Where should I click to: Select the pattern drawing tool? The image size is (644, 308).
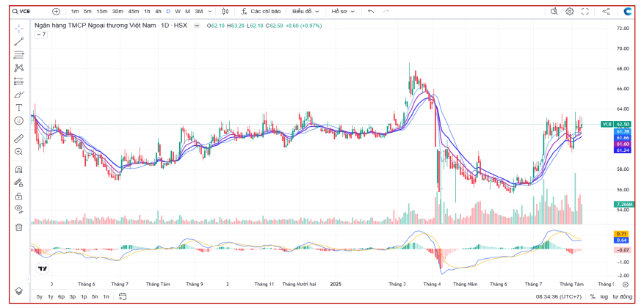19,68
